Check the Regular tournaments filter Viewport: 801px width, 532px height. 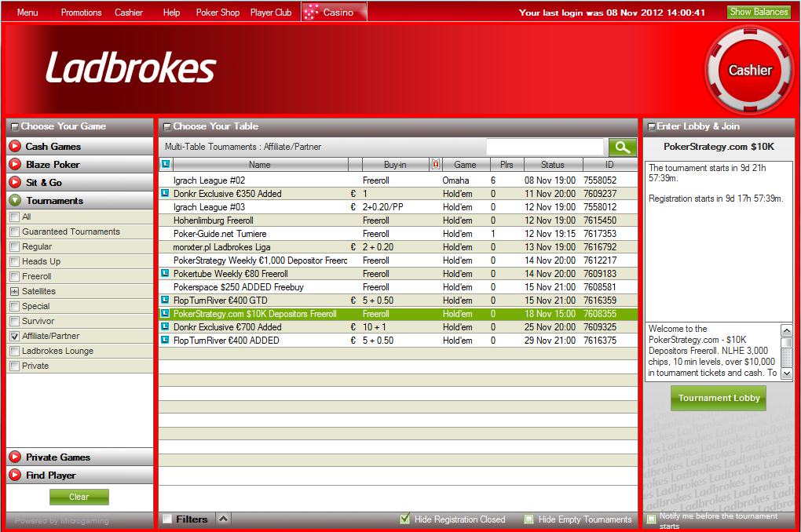pos(15,246)
